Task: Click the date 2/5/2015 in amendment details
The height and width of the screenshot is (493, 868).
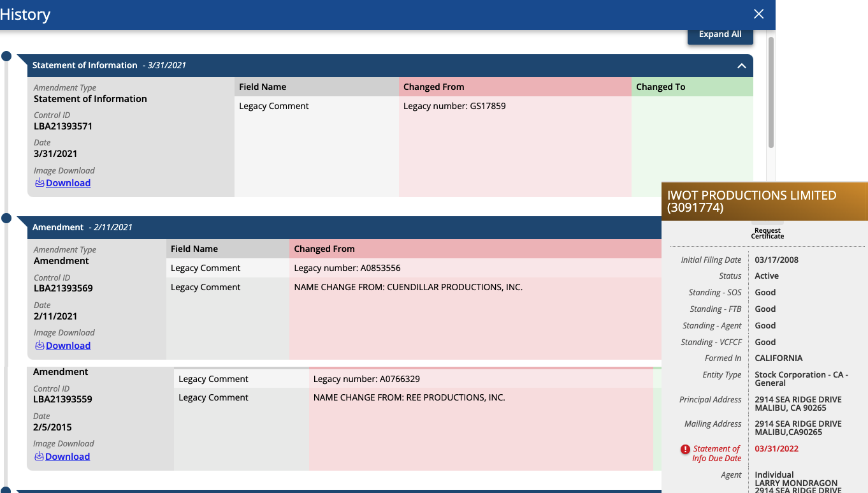Action: coord(52,427)
